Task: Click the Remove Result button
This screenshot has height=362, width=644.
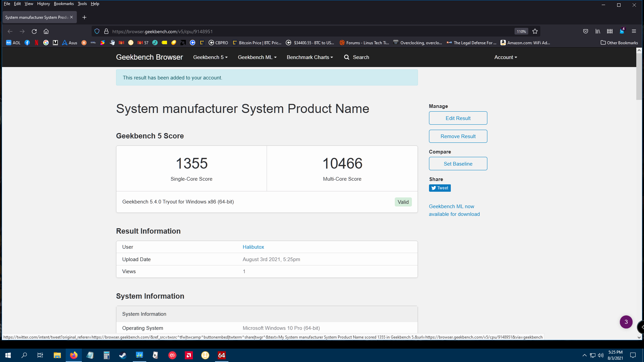Action: pyautogui.click(x=458, y=136)
